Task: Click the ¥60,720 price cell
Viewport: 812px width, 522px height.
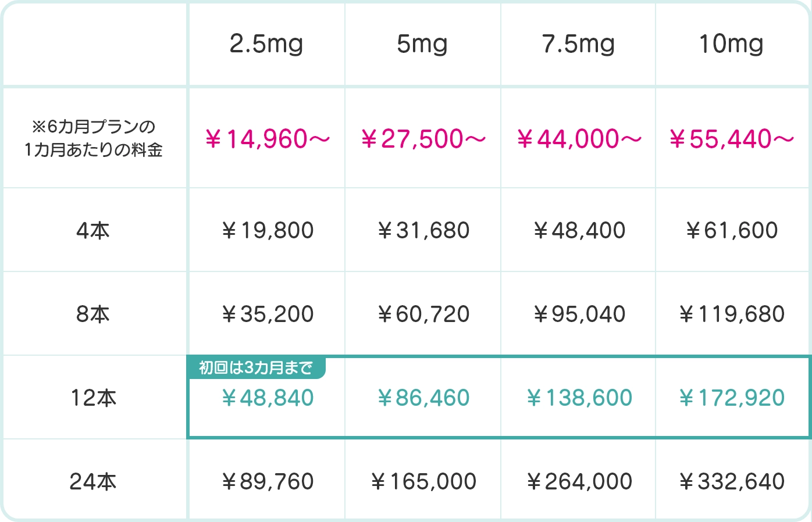Action: (423, 314)
